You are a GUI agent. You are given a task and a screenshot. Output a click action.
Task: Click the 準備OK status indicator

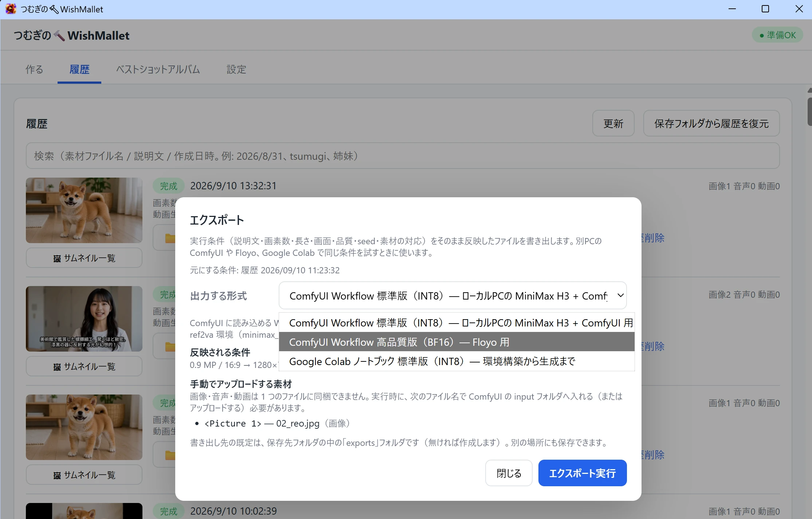point(777,35)
